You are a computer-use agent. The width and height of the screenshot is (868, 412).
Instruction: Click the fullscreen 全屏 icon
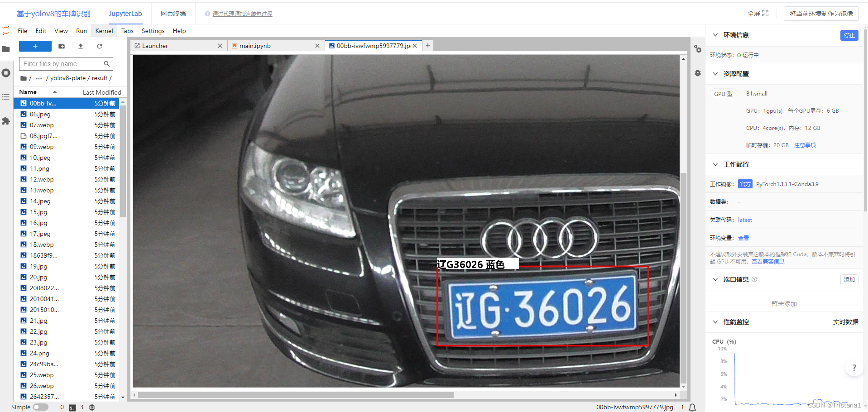click(765, 13)
